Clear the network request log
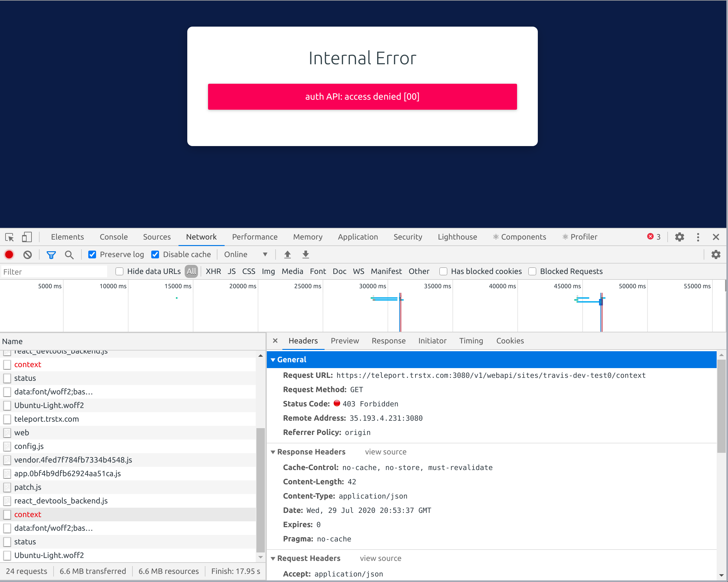Image resolution: width=728 pixels, height=582 pixels. click(27, 254)
